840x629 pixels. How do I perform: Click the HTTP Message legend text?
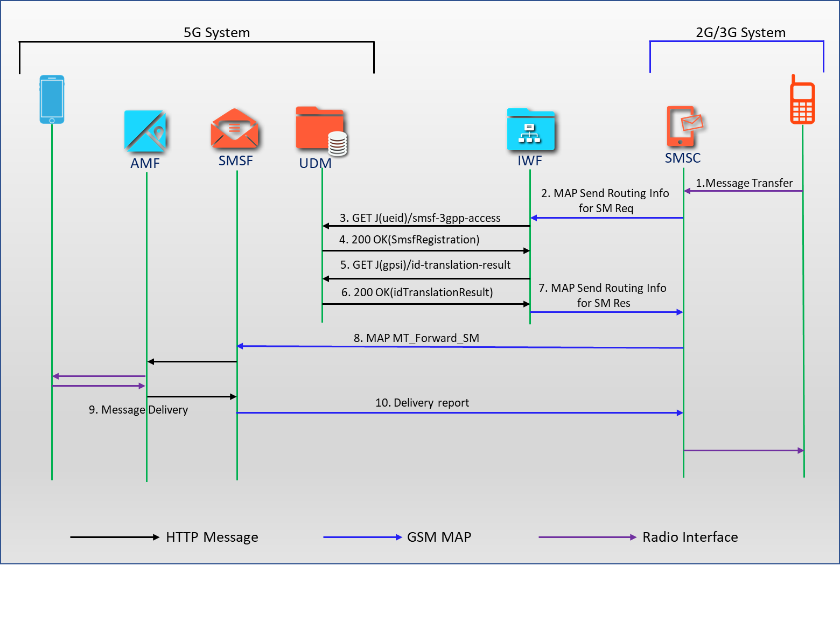[x=212, y=537]
